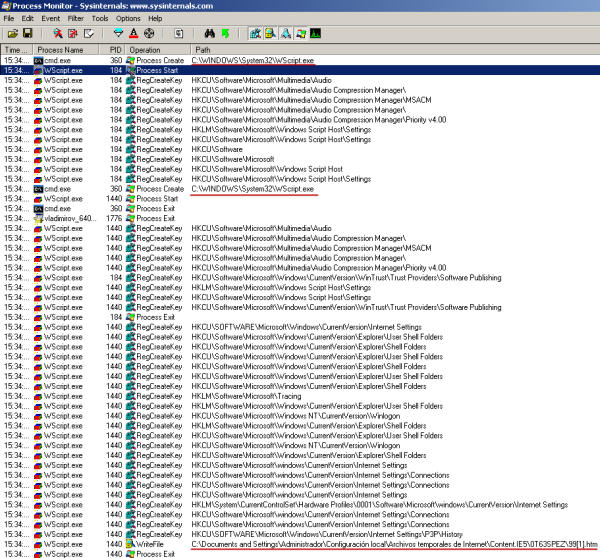Click the Time column header

coord(17,50)
